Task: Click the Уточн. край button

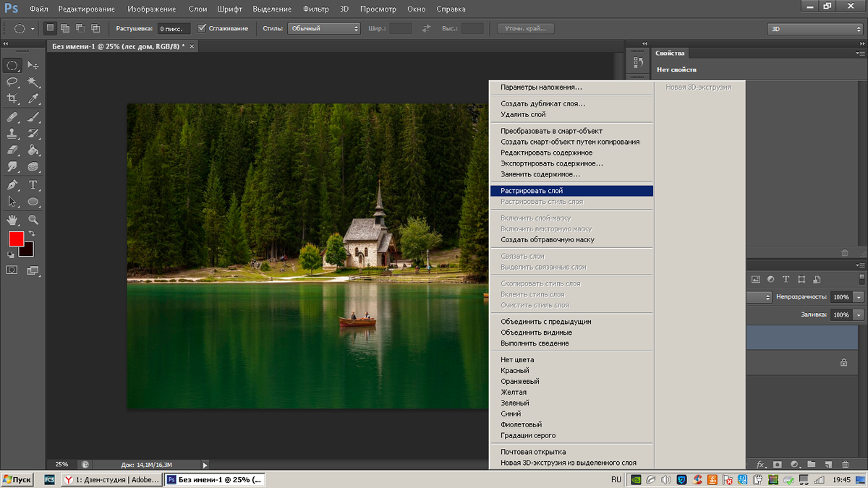Action: coord(526,28)
